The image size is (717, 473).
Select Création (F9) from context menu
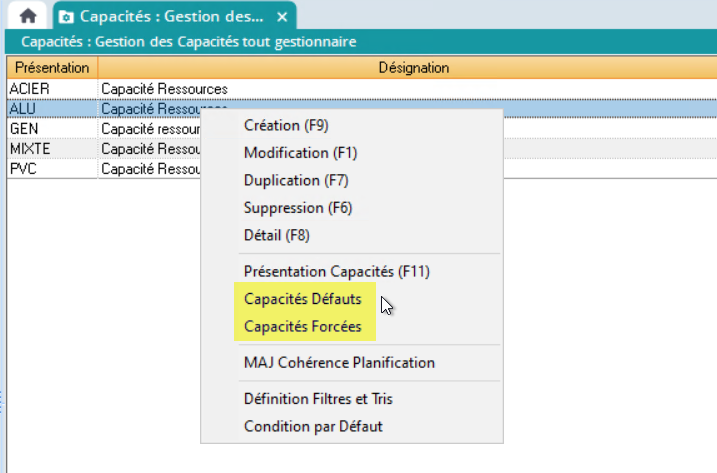tap(286, 126)
